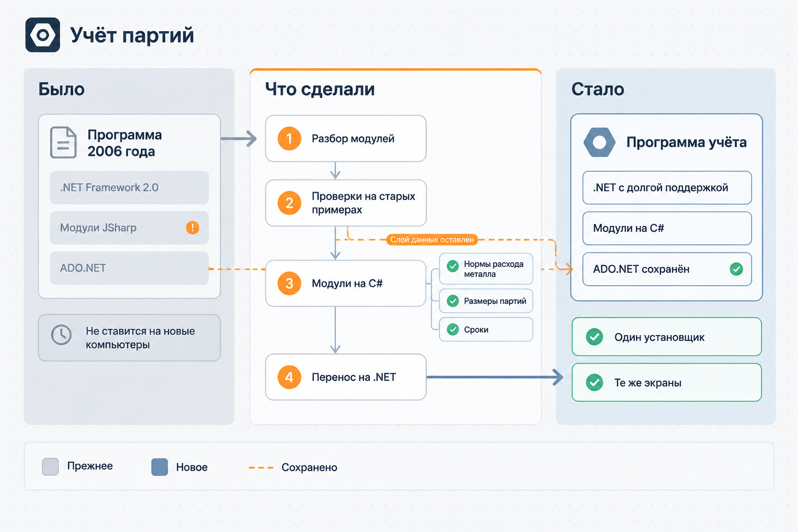Select the .NET с долгой поддержкой row

point(667,188)
